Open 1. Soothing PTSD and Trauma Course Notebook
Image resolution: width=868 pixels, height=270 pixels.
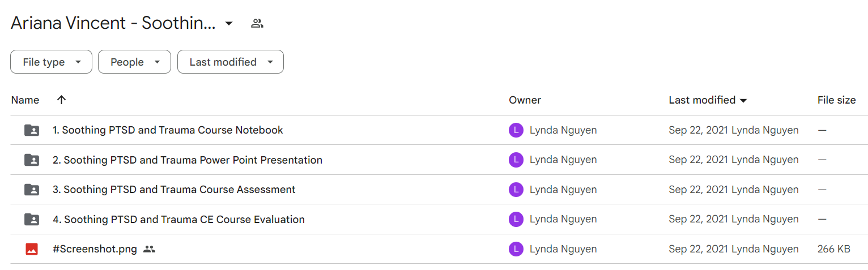168,130
